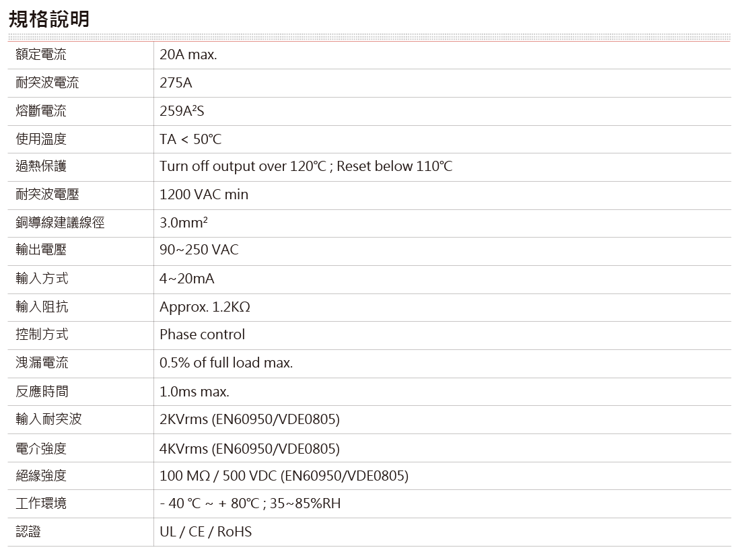Click the "90~250 VAC" output voltage value
The width and height of the screenshot is (739, 560).
pyautogui.click(x=199, y=250)
